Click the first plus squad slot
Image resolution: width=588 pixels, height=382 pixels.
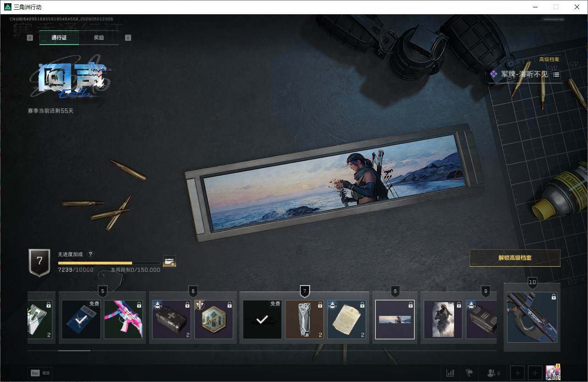(x=517, y=373)
